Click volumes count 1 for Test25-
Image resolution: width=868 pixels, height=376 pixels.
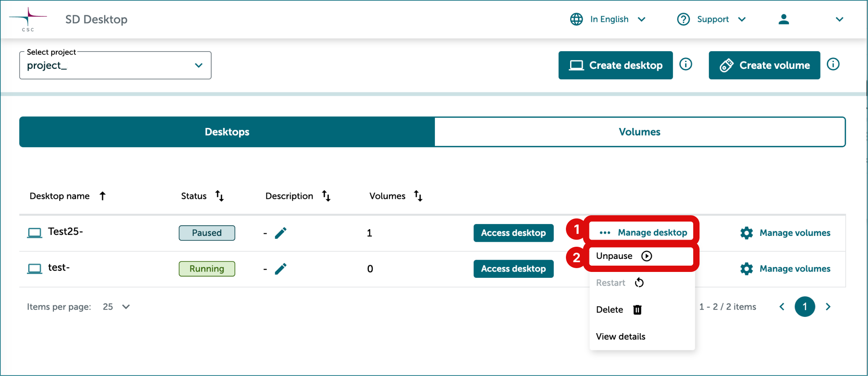point(369,233)
